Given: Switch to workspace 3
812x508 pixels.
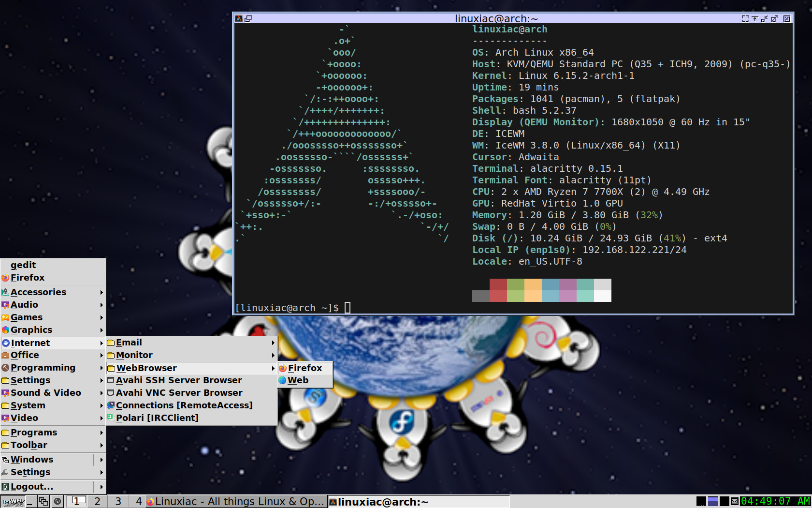Looking at the screenshot, I should 118,502.
